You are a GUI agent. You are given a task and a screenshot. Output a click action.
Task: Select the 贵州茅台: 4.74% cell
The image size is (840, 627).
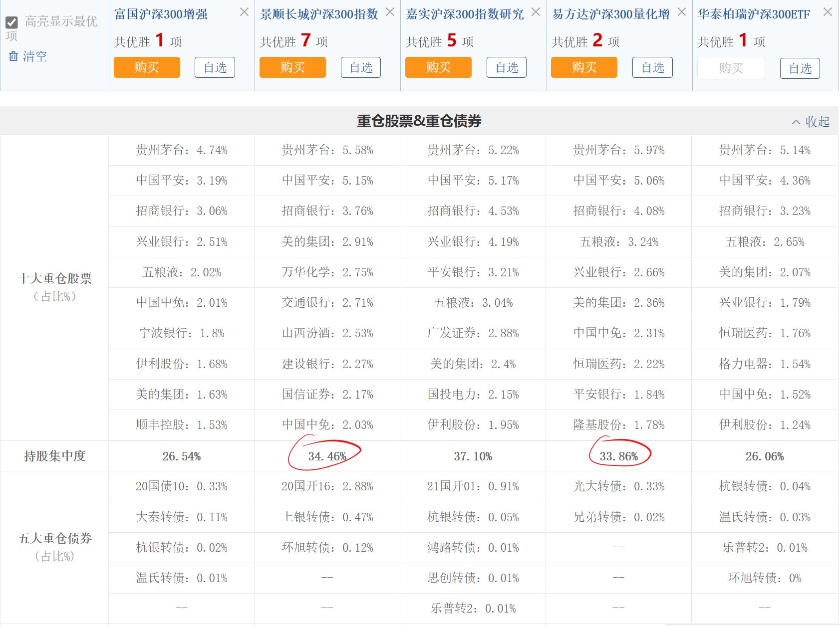pyautogui.click(x=182, y=150)
